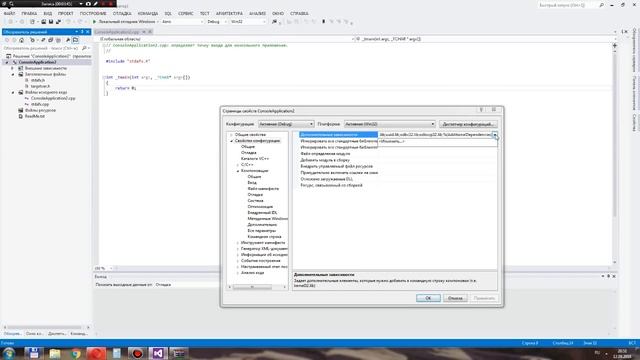Open the СЕРВИС menu
640x360 pixels.
click(x=185, y=13)
